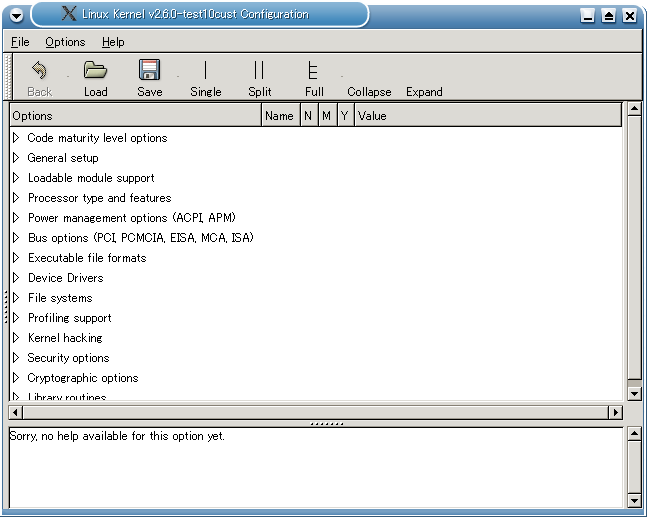Expand the File systems node
This screenshot has height=517, width=647.
click(x=16, y=298)
